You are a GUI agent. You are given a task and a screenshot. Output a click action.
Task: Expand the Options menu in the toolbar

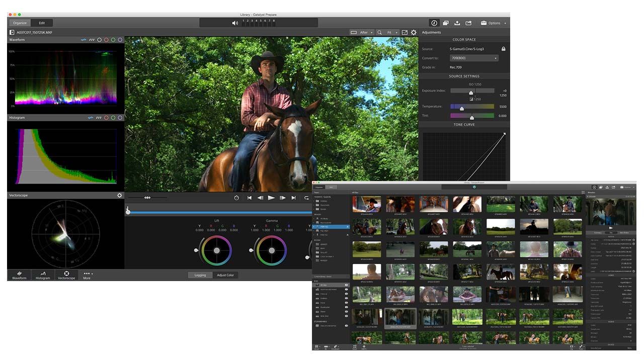tap(494, 23)
